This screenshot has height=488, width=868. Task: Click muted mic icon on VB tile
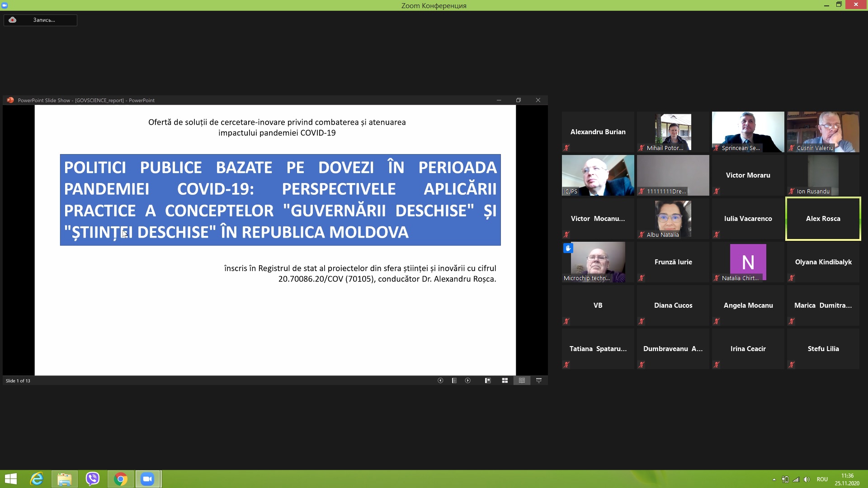566,321
